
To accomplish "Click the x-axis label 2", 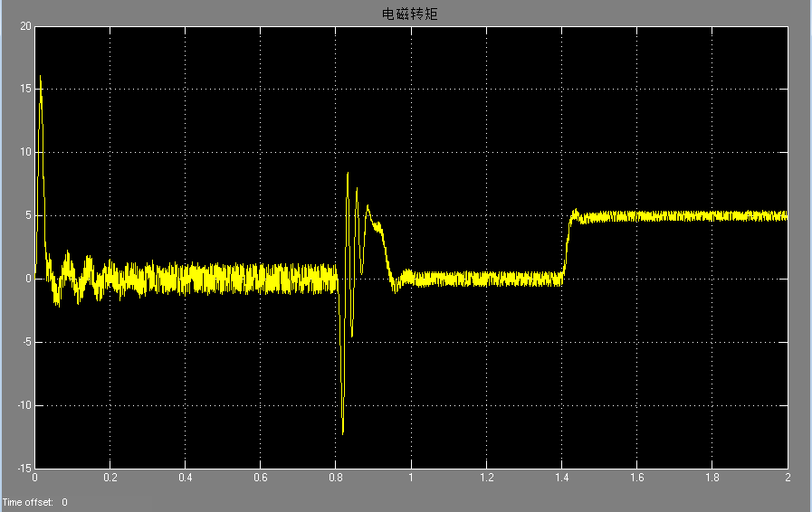I will (788, 478).
